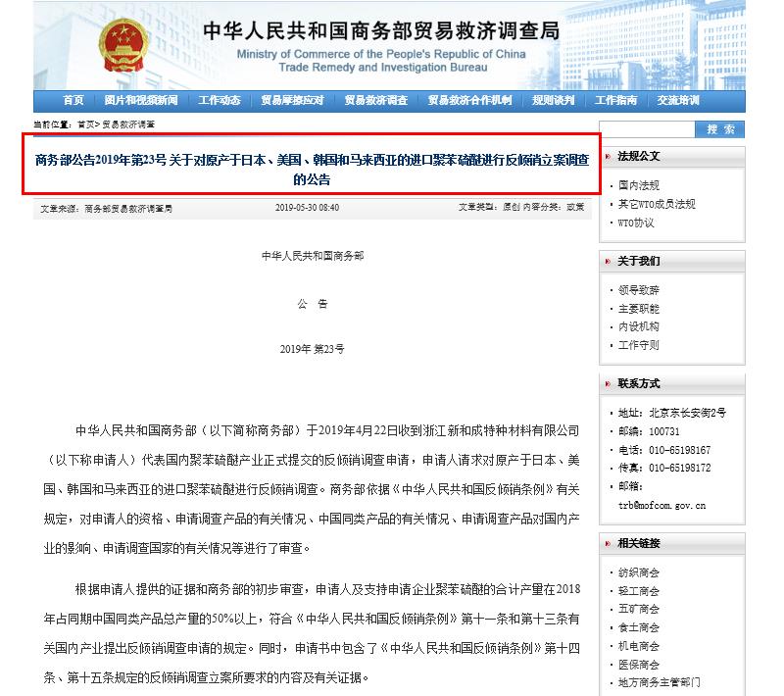
Task: Open 贸易救济调查 in the top navigation
Action: point(376,101)
